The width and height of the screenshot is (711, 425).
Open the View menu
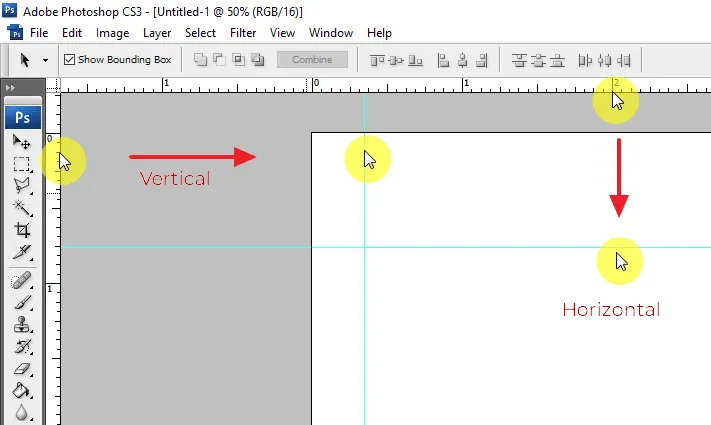tap(282, 33)
